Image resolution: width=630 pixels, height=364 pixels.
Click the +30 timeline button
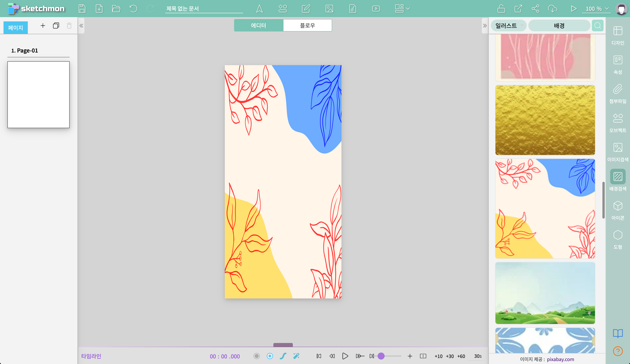pyautogui.click(x=450, y=356)
